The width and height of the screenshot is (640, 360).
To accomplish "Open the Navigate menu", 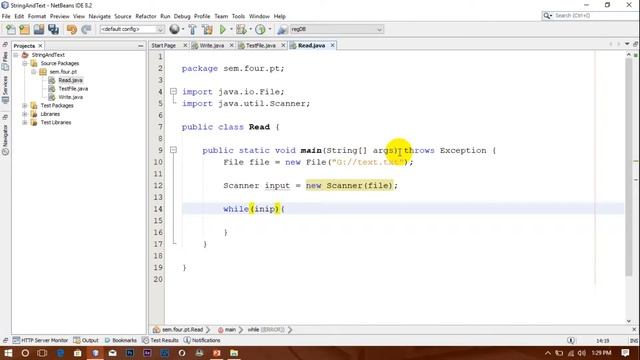I will tap(100, 16).
